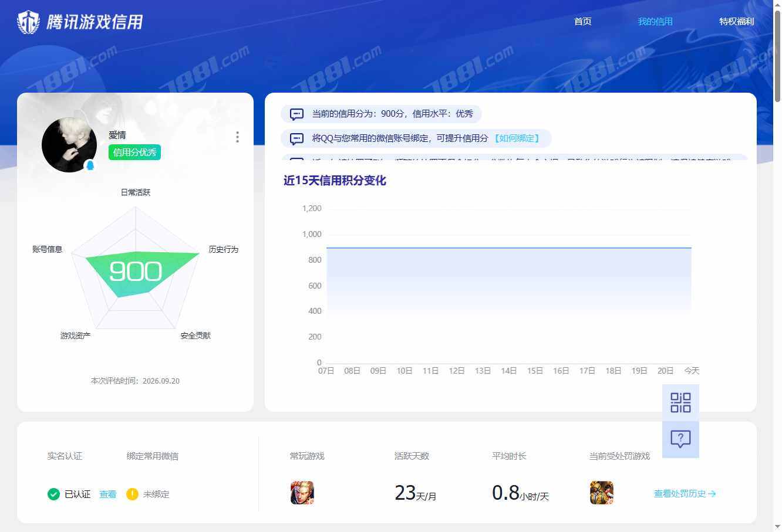
Task: Open the frequently played game icon
Action: tap(302, 493)
